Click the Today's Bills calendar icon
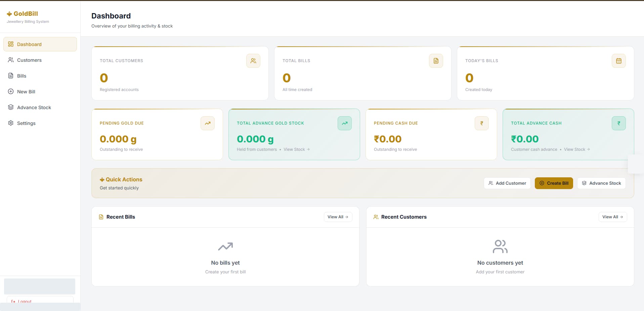This screenshot has height=311, width=644. [x=619, y=61]
